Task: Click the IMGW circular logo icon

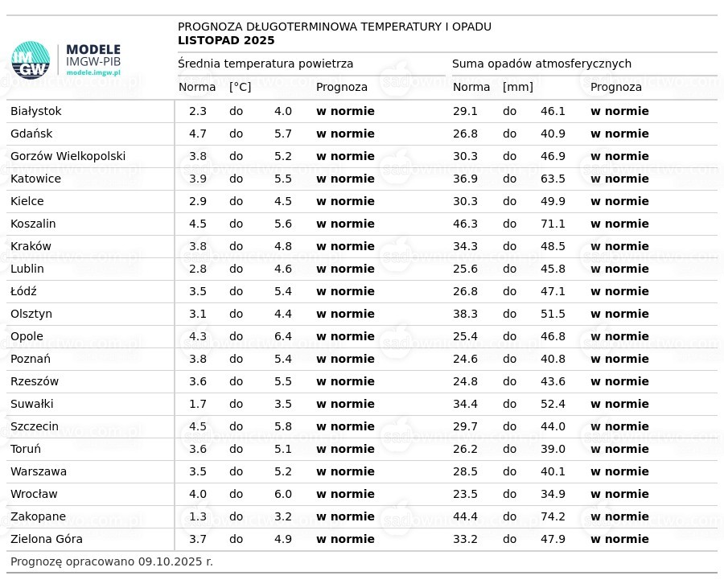Action: tap(31, 60)
